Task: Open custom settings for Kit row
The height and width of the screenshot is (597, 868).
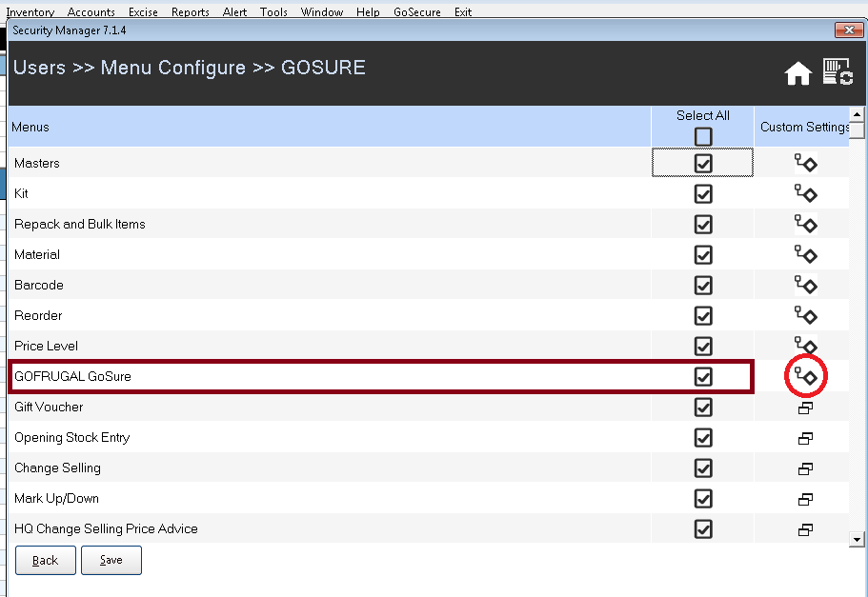Action: pos(805,193)
